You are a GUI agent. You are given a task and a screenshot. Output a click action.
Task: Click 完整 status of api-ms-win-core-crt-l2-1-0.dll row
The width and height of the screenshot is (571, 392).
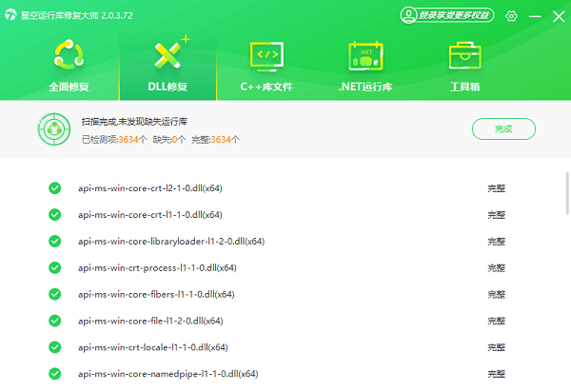[x=497, y=188]
